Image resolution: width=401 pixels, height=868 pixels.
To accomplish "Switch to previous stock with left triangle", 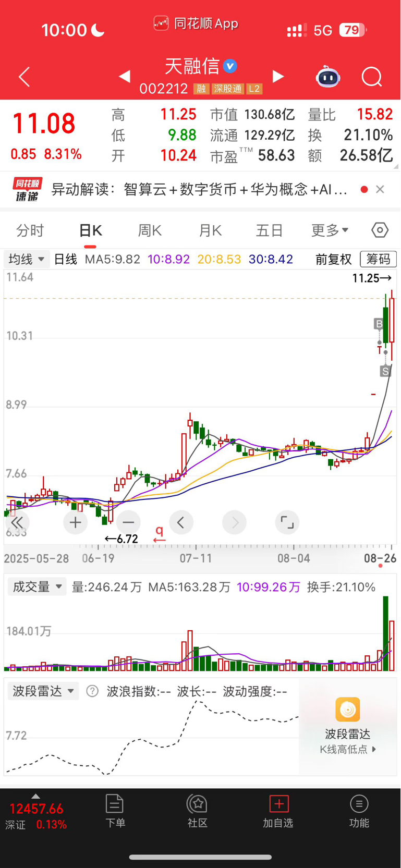I will pyautogui.click(x=124, y=77).
